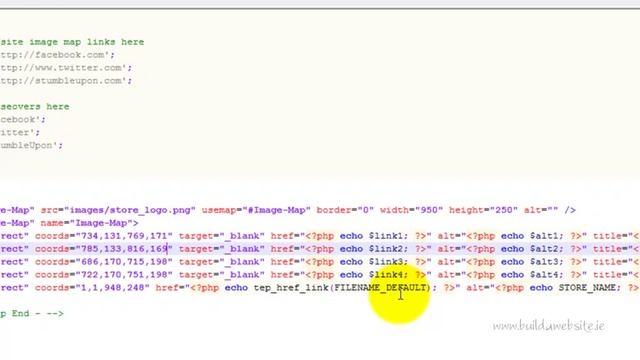Click the FILENAME_DEFAULT constant
This screenshot has width=640, height=360.
click(380, 288)
